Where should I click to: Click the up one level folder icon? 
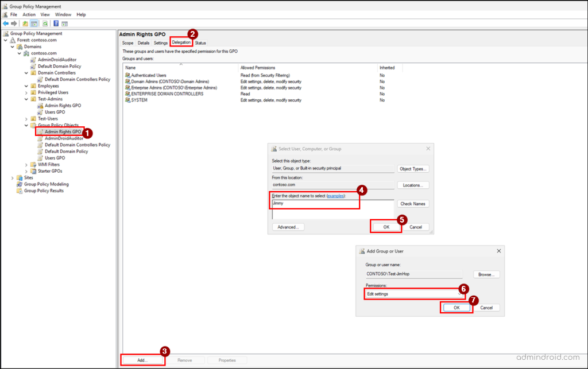coord(25,22)
